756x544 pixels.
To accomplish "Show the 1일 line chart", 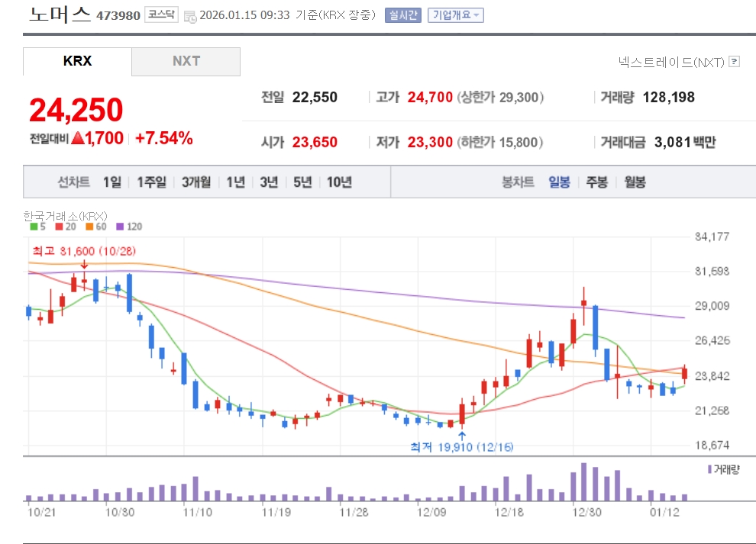I will coord(111,182).
